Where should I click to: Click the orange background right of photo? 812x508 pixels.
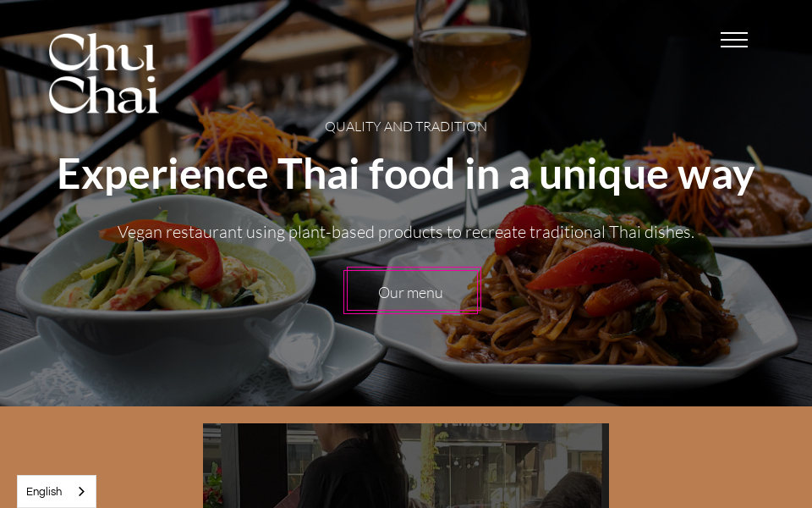click(x=710, y=457)
